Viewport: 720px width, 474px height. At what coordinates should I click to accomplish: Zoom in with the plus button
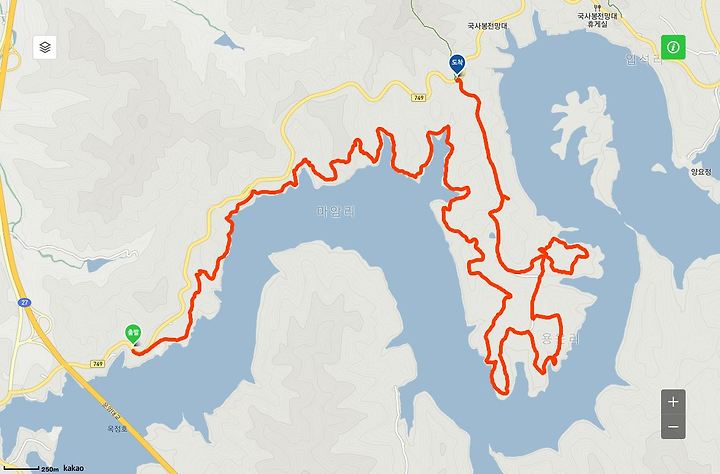pyautogui.click(x=673, y=402)
